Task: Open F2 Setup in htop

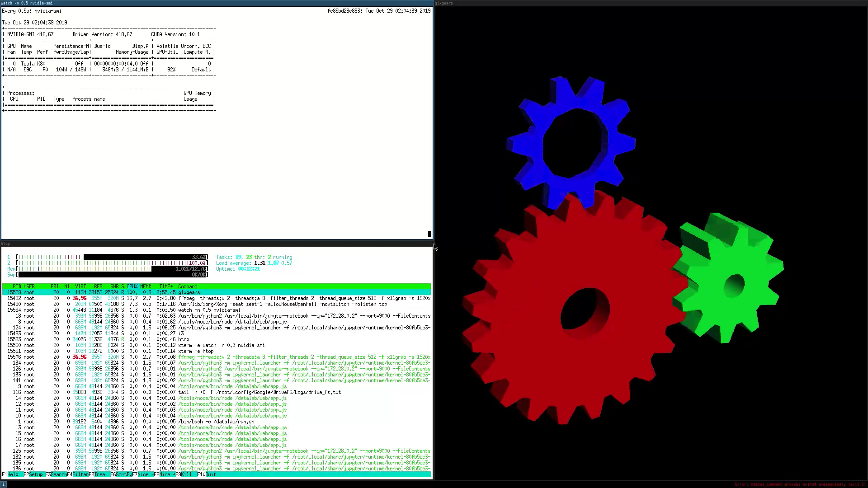Action: click(x=35, y=474)
